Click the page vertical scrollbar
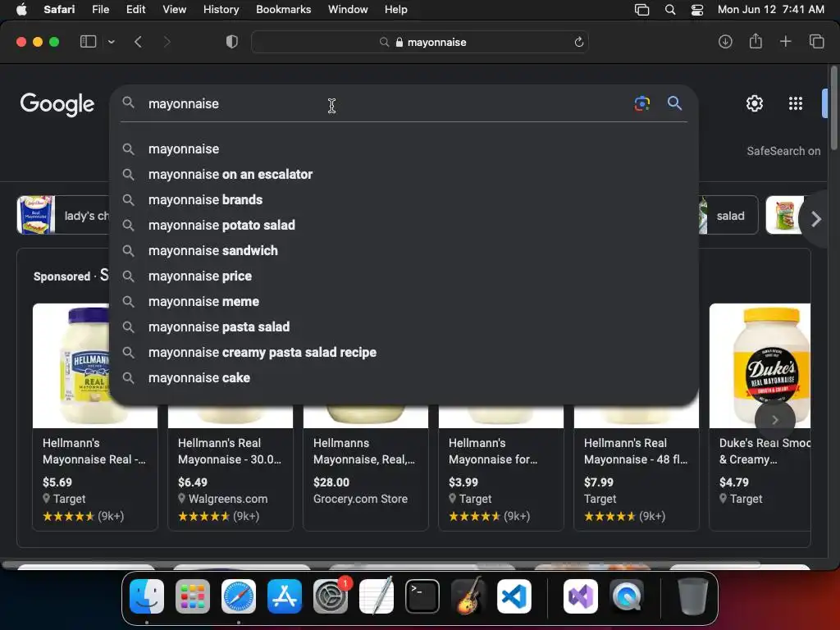Image resolution: width=840 pixels, height=630 pixels. point(834,108)
